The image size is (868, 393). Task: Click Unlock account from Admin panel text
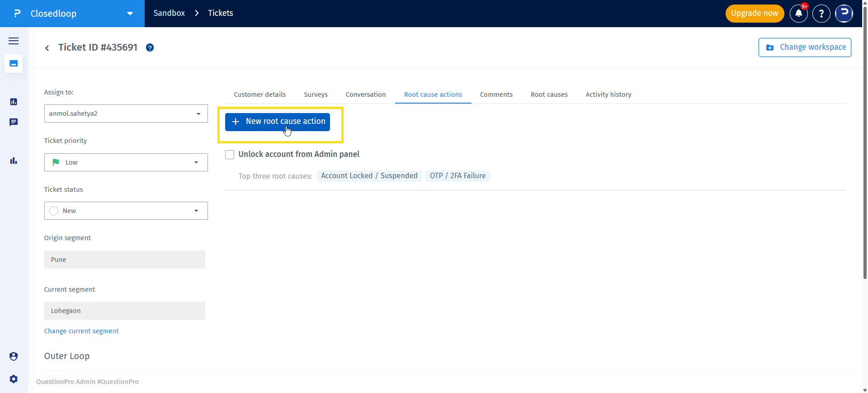(299, 154)
